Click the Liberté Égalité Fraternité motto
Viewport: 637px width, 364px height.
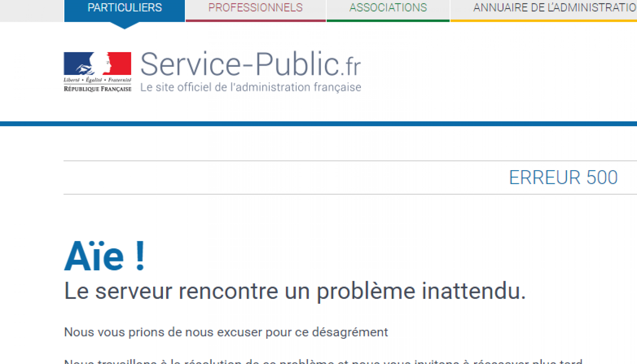97,80
